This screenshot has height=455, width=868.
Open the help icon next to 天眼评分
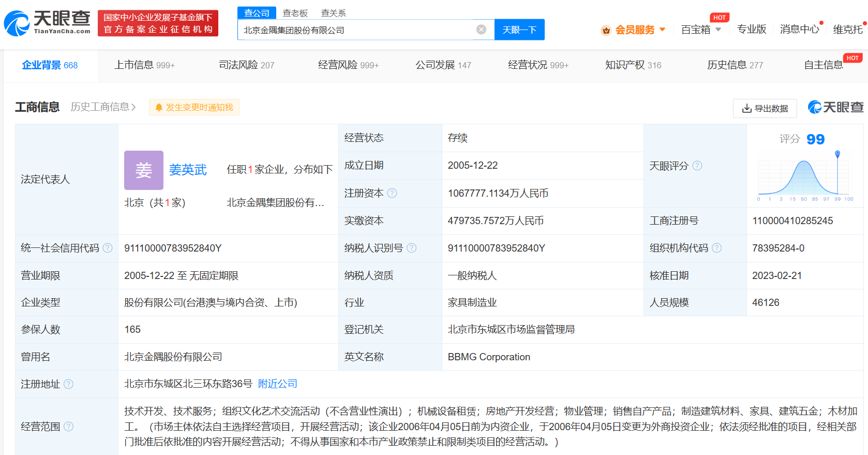[697, 166]
